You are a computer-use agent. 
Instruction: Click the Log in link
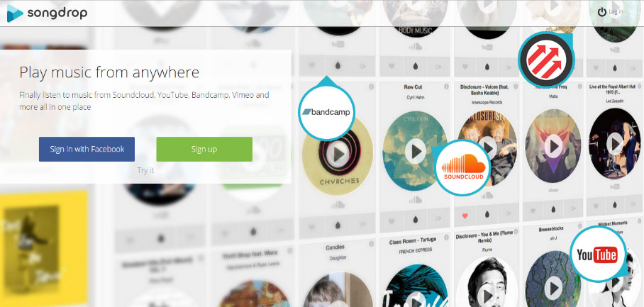615,12
